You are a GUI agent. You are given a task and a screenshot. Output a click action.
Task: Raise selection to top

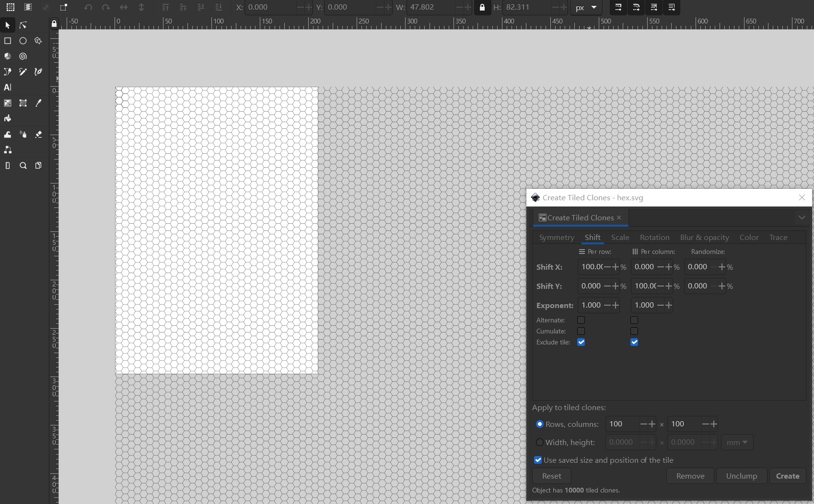(x=165, y=7)
